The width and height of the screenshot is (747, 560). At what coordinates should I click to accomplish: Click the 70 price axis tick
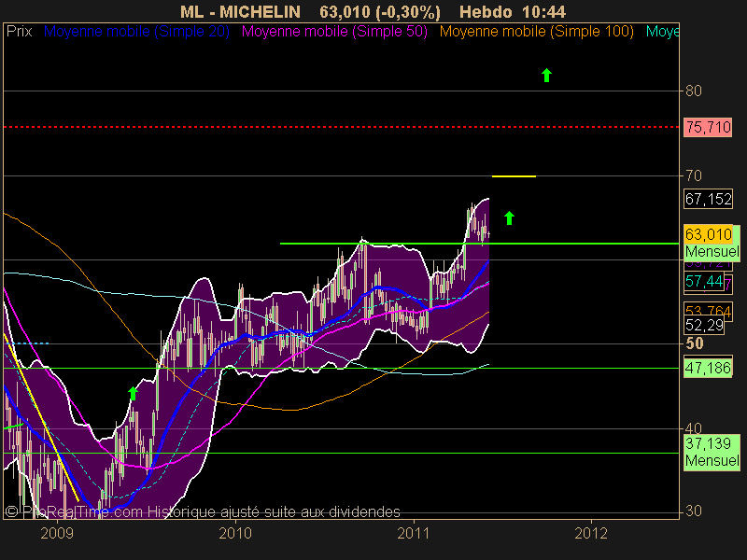693,175
